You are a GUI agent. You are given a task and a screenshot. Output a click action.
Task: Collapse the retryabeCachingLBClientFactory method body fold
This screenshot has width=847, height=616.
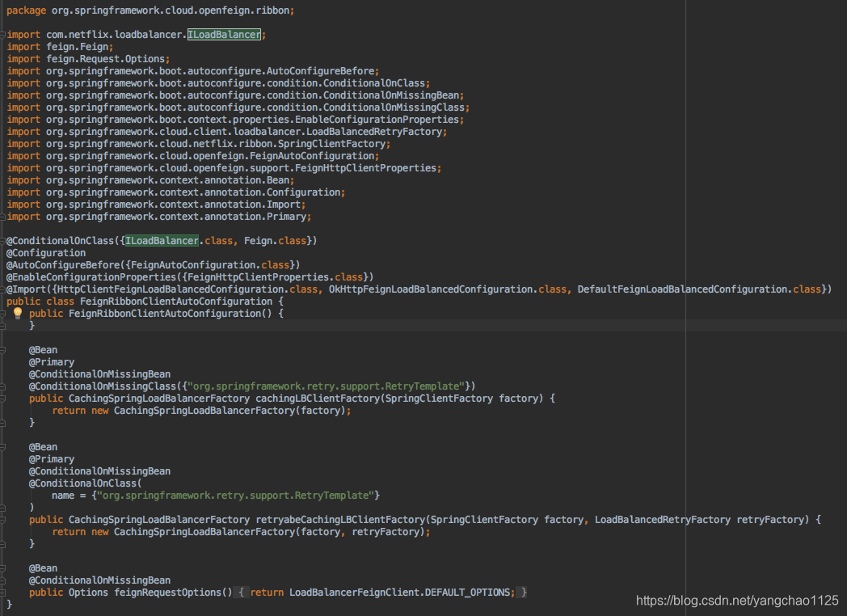(x=2, y=520)
